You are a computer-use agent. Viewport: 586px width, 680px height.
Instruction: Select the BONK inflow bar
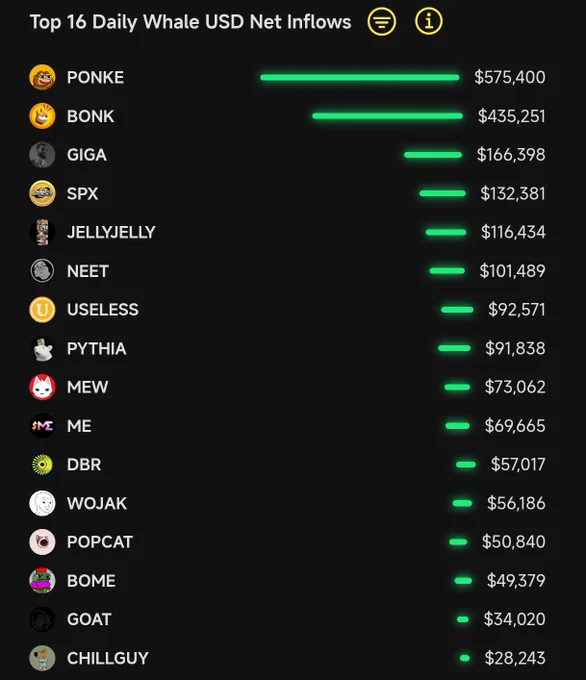point(387,116)
